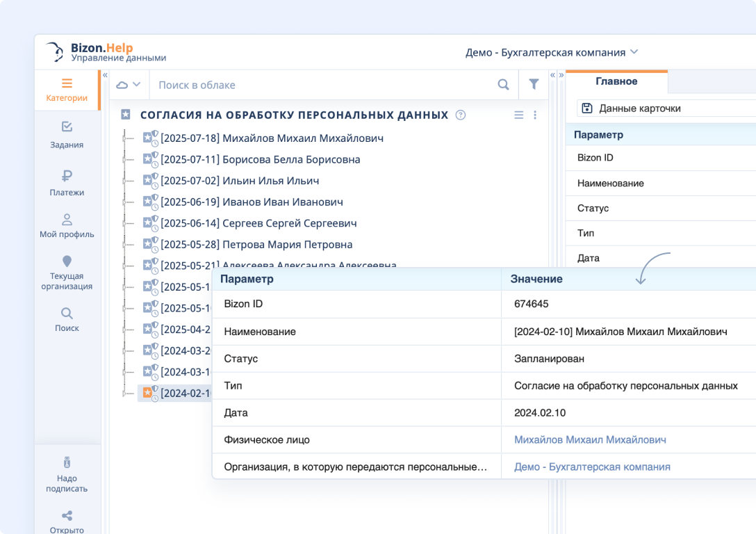
Task: Click the help question mark icon
Action: pyautogui.click(x=460, y=115)
